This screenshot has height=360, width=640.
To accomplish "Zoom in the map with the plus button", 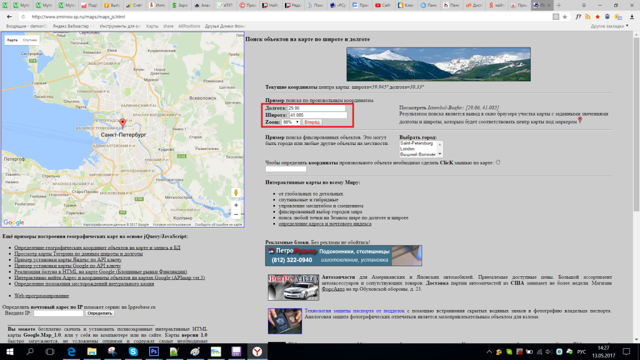I will [x=236, y=205].
